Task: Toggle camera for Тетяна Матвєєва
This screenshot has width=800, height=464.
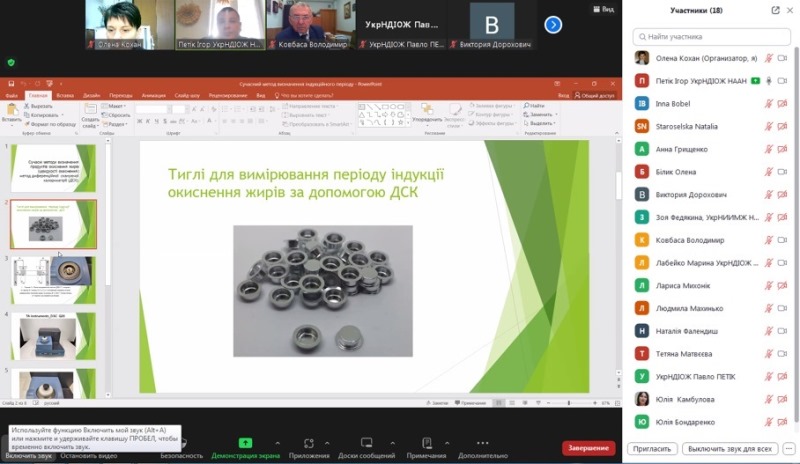Action: tap(782, 354)
